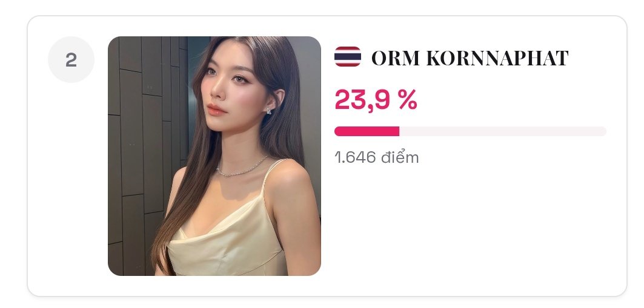The width and height of the screenshot is (644, 308).
Task: Click the 1.646 điểm score text
Action: tap(377, 157)
